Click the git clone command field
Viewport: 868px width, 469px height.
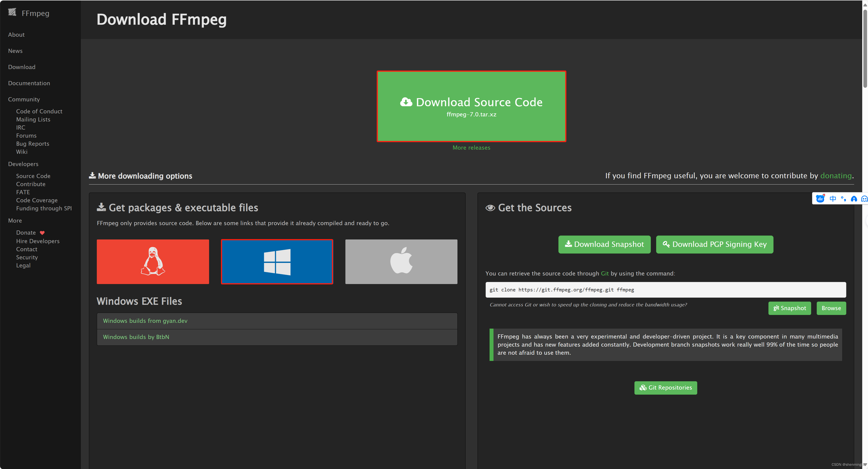pyautogui.click(x=665, y=290)
